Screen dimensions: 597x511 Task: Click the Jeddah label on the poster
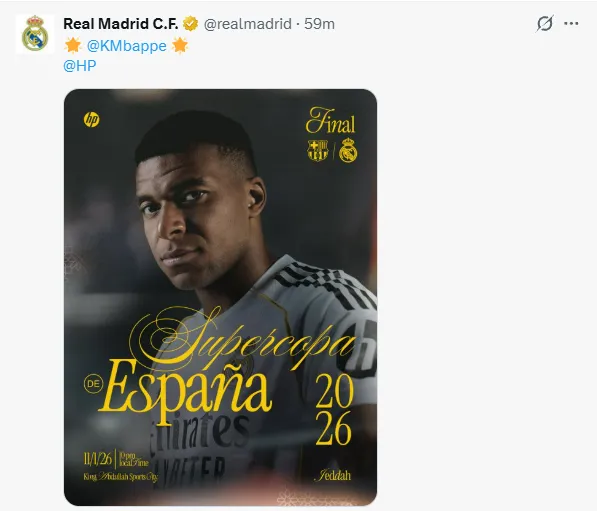point(332,475)
